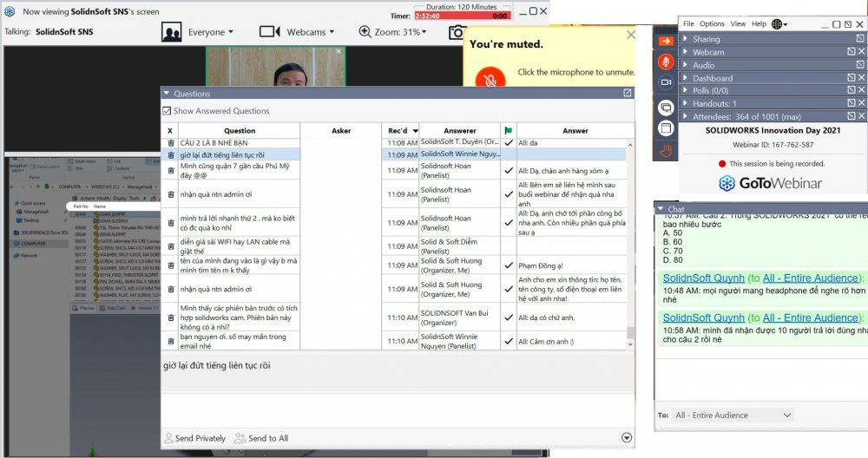Collapse control panel with orange arrow button

[666, 41]
